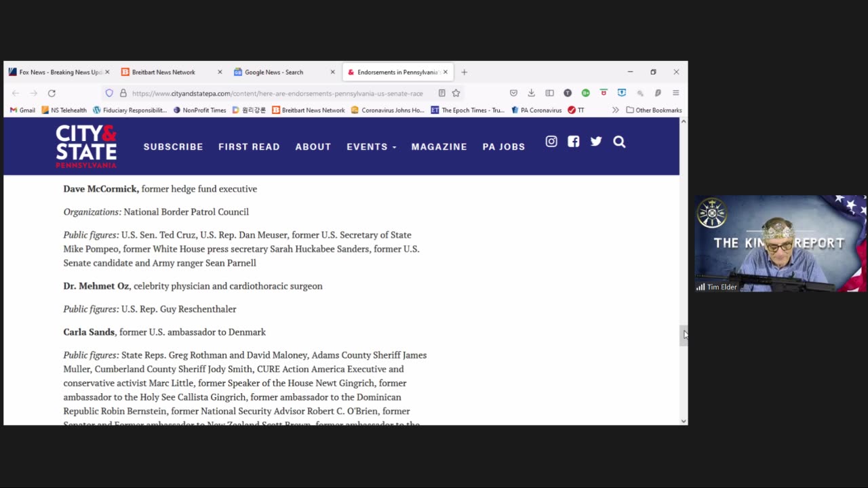Screen dimensions: 868x488
Task: Open the Twitter icon in site header
Action: 596,142
